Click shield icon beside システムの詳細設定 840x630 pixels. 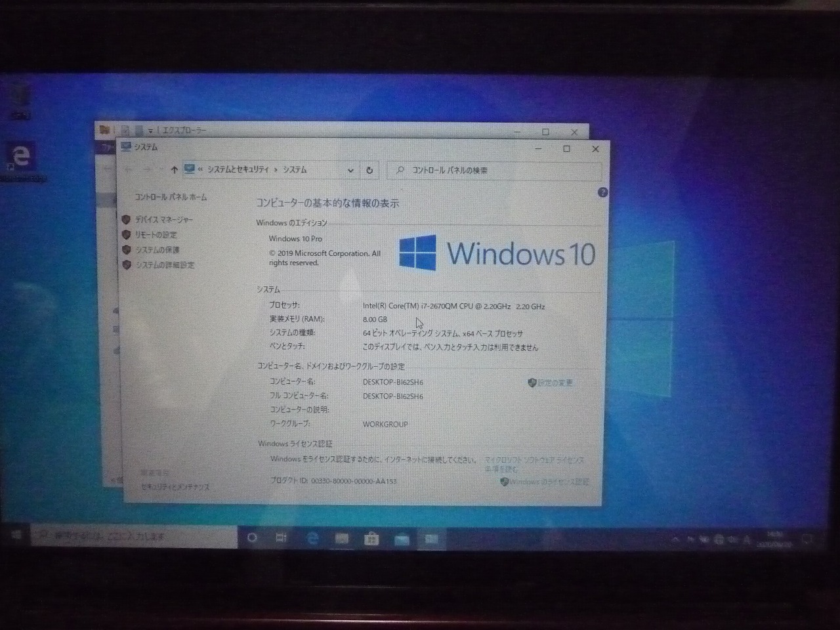click(x=126, y=264)
